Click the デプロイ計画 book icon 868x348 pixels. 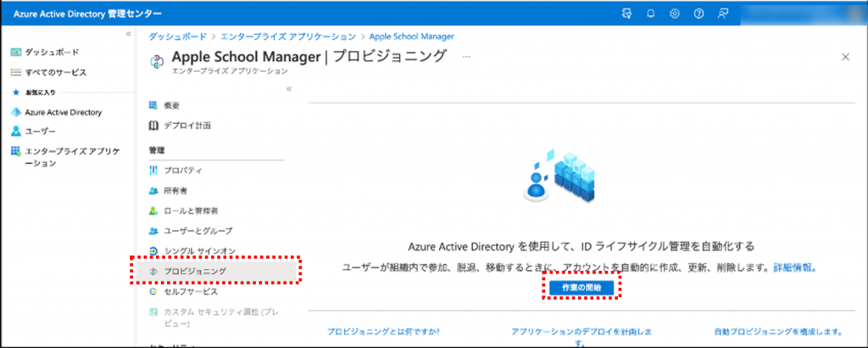tap(153, 126)
